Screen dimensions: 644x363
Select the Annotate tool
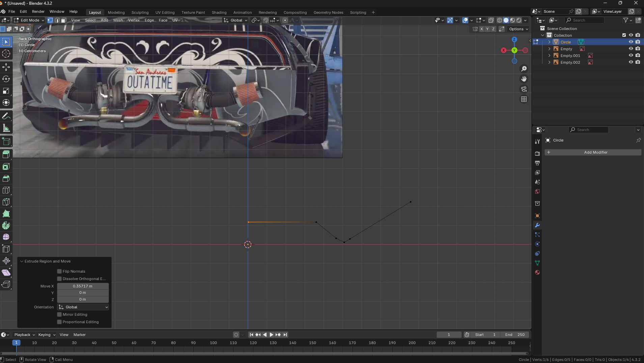6,116
